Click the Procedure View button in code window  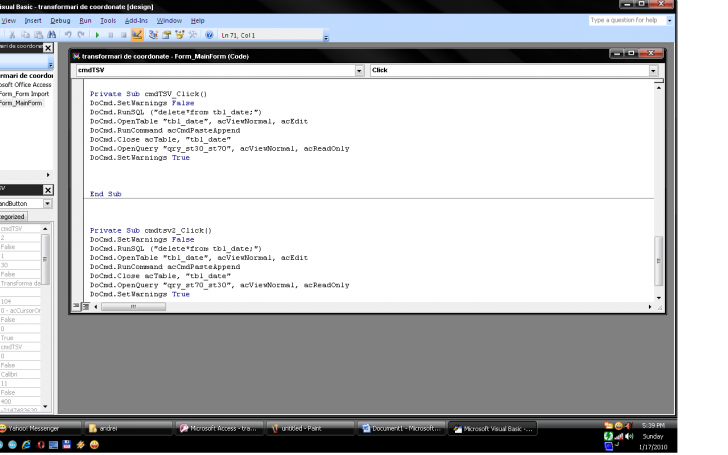tap(76, 306)
